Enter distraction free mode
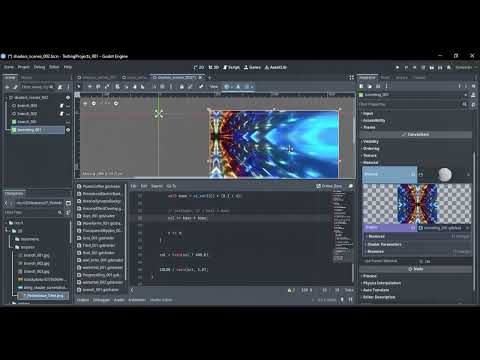 point(352,77)
